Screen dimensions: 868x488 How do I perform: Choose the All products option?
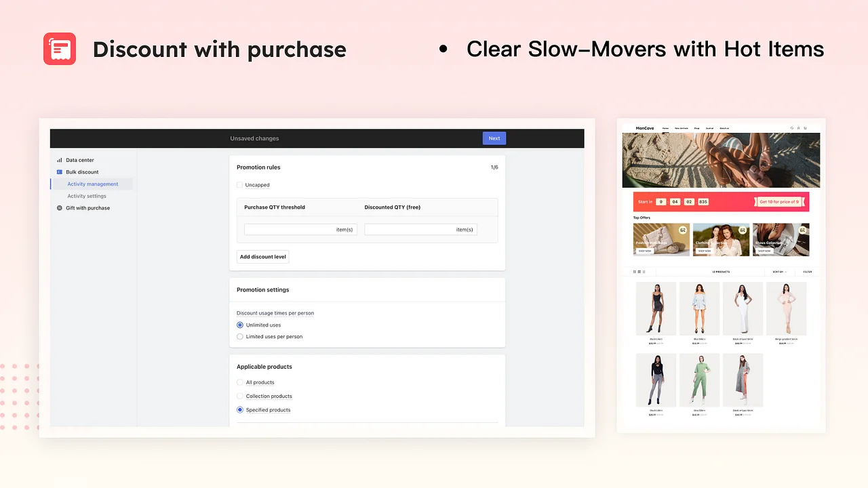240,382
